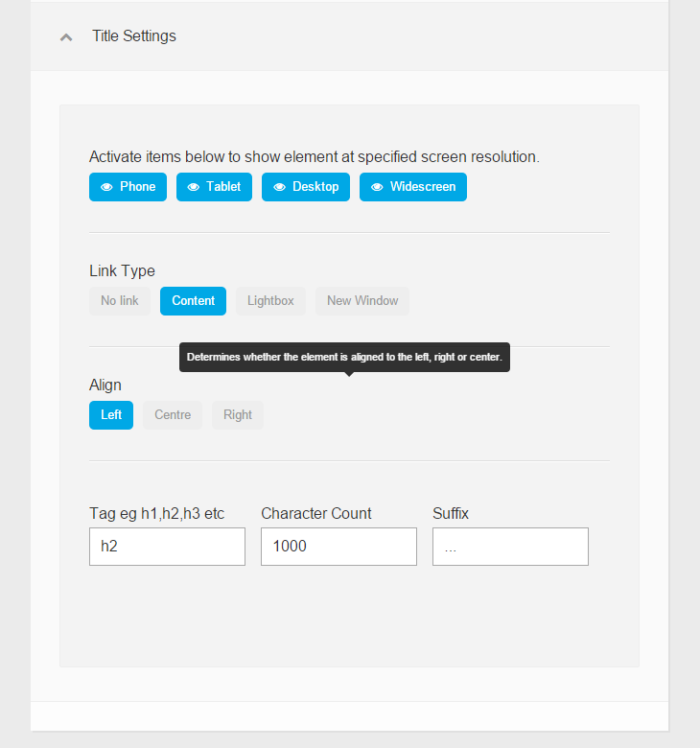This screenshot has width=700, height=748.
Task: Click the Suffix label
Action: (x=451, y=513)
